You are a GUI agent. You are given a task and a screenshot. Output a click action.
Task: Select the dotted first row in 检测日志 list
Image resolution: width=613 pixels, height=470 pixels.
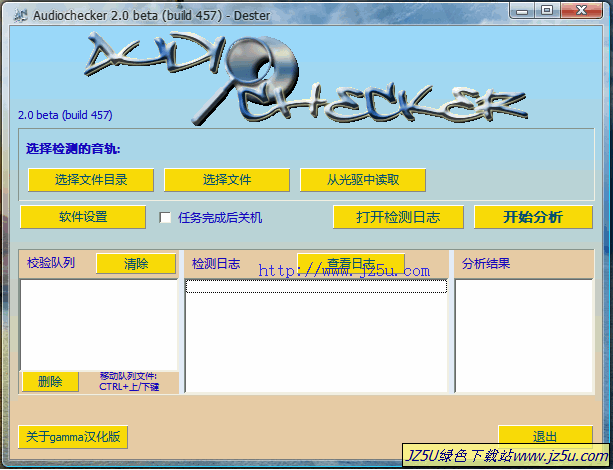pos(316,287)
